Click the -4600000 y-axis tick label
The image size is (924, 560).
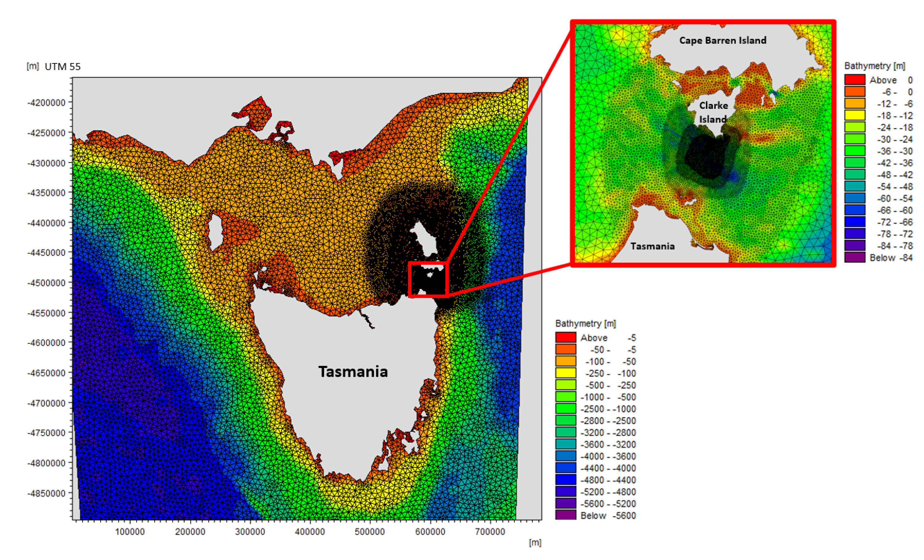click(x=46, y=343)
